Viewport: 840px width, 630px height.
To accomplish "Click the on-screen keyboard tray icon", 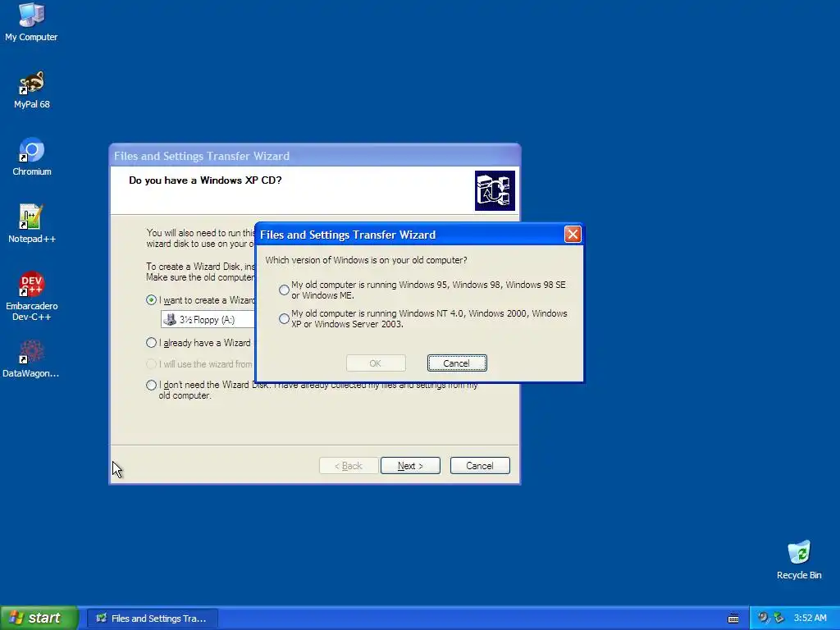I will tap(733, 619).
